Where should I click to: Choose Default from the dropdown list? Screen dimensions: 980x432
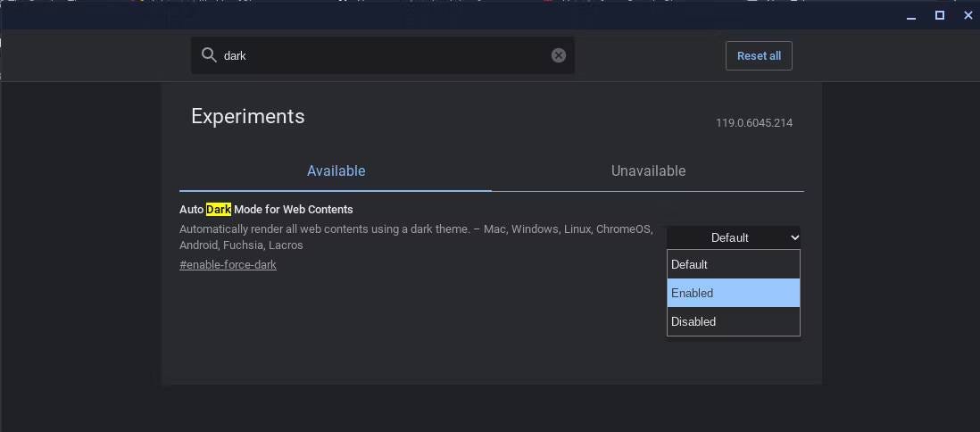coord(733,264)
